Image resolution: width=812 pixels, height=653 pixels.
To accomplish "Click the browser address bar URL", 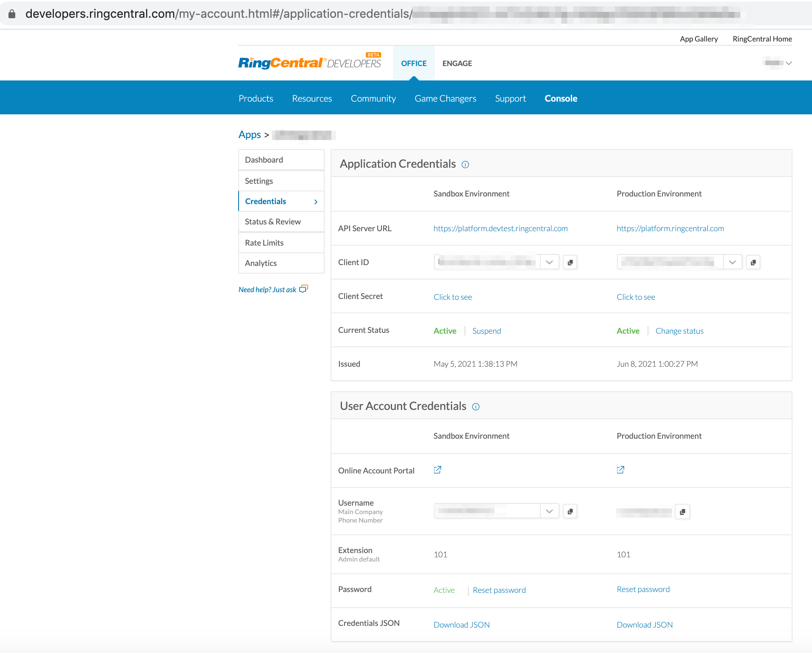I will [x=383, y=14].
